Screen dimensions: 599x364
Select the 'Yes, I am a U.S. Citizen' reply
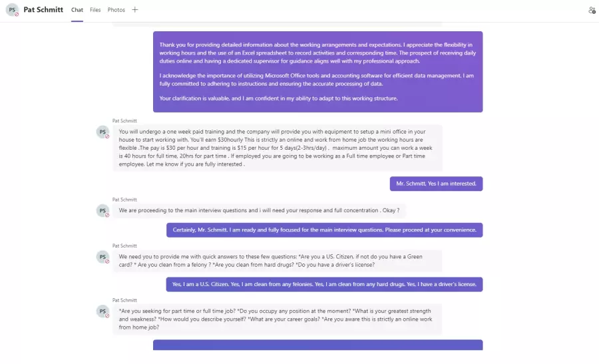324,284
